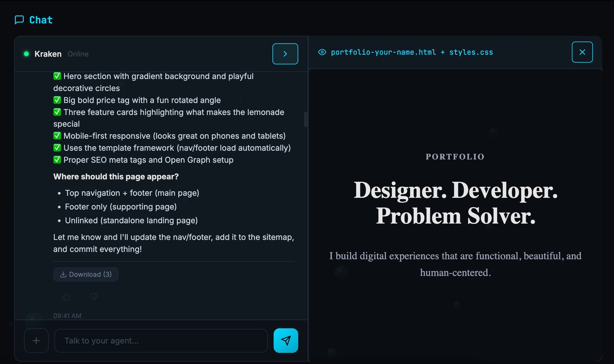The width and height of the screenshot is (614, 364).
Task: Click 'Unlinked (standalone landing page)' option
Action: (131, 220)
